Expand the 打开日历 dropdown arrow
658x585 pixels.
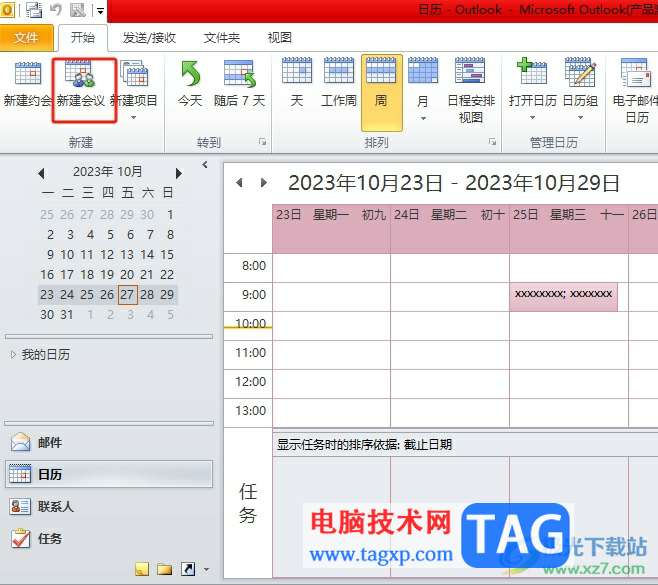pyautogui.click(x=532, y=118)
